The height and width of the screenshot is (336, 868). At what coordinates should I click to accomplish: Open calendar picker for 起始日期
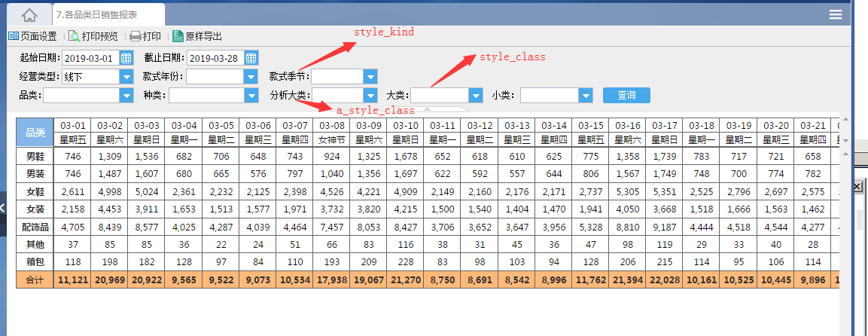[x=126, y=57]
